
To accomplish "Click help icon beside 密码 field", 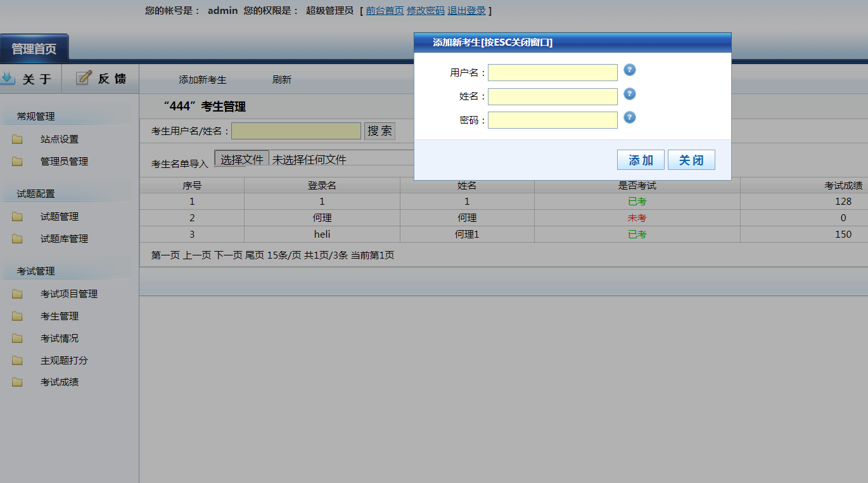I will tap(629, 117).
